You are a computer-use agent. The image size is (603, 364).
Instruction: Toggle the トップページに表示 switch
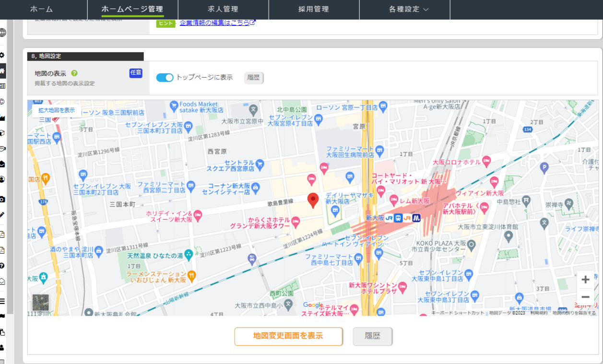(165, 77)
